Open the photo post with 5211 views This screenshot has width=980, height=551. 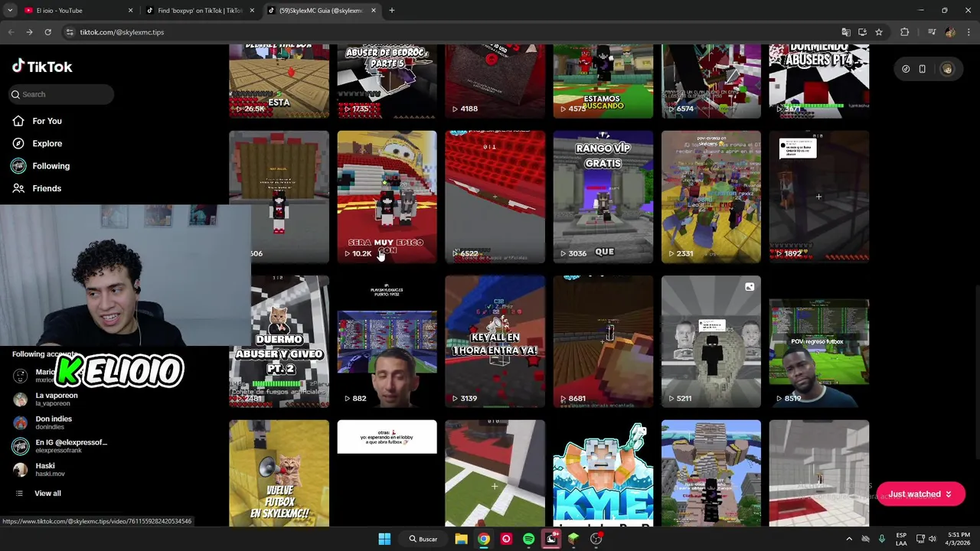tap(711, 341)
